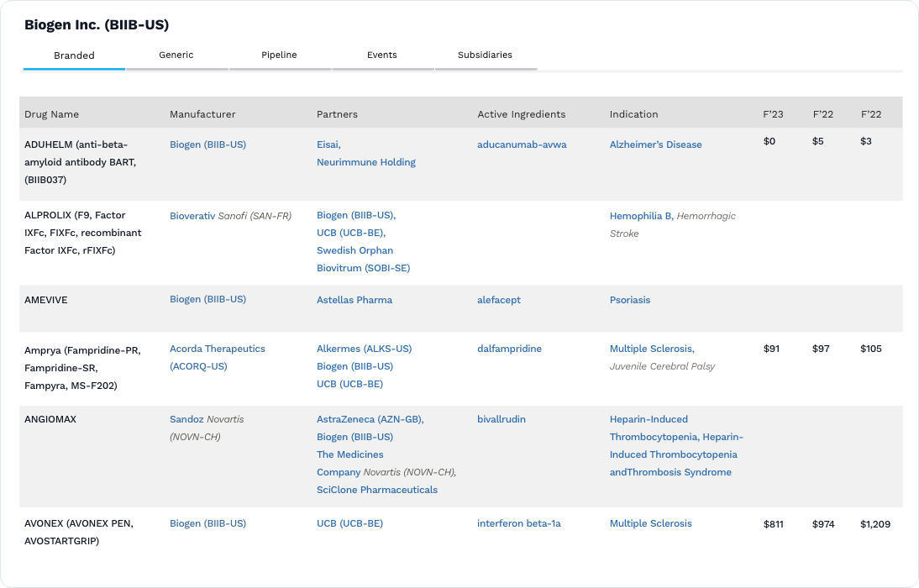Open the Alzheimer's Disease indication link
Screen dimensions: 919x588
click(x=655, y=144)
